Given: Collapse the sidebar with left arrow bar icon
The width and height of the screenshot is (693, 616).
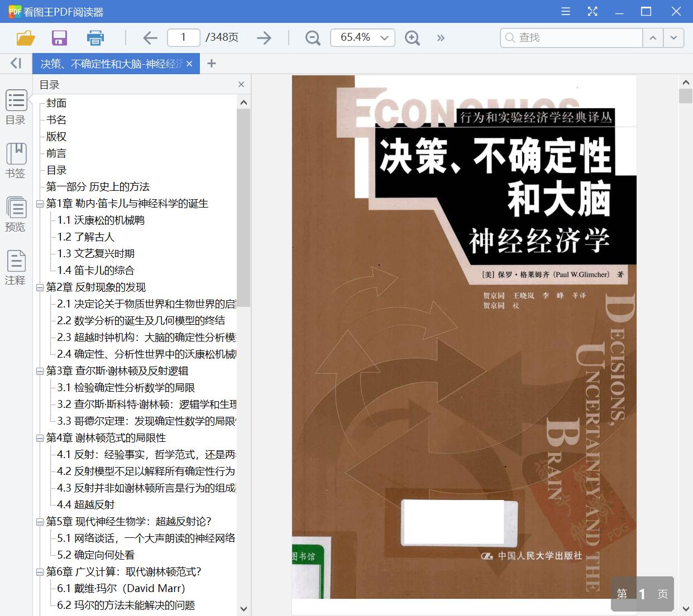Looking at the screenshot, I should pos(16,64).
